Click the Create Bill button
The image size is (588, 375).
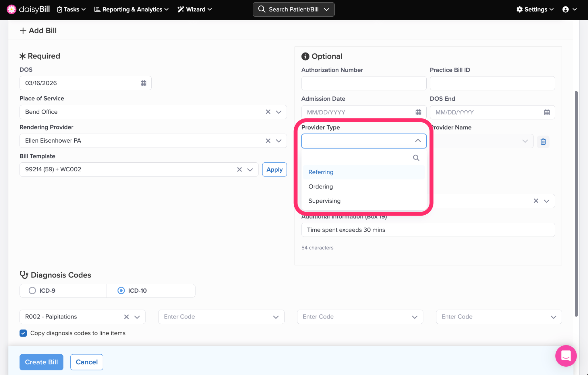pyautogui.click(x=41, y=362)
